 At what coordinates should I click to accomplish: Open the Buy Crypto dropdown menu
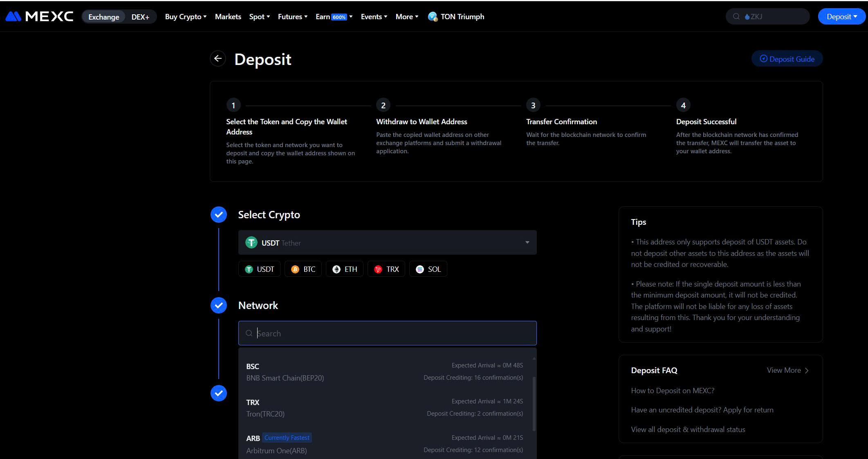pyautogui.click(x=186, y=17)
